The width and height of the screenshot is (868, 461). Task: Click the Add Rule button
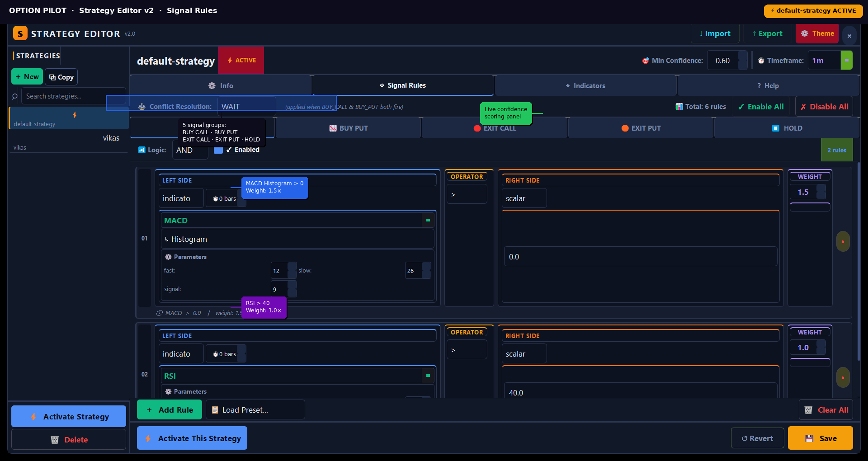tap(170, 410)
